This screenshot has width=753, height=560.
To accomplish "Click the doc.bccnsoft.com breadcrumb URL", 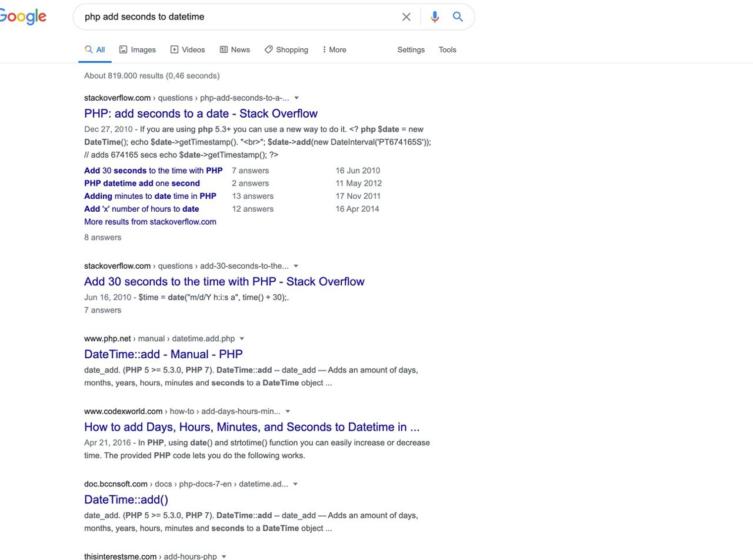I will pos(186,485).
